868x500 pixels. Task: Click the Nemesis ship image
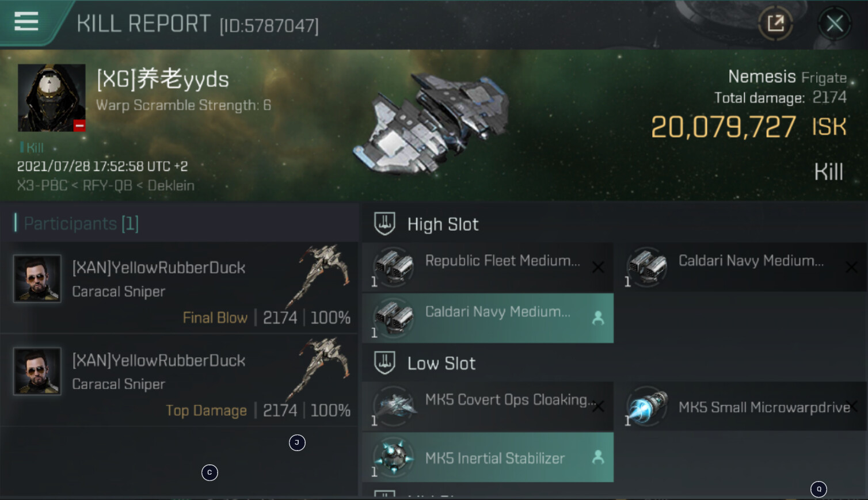tap(431, 123)
